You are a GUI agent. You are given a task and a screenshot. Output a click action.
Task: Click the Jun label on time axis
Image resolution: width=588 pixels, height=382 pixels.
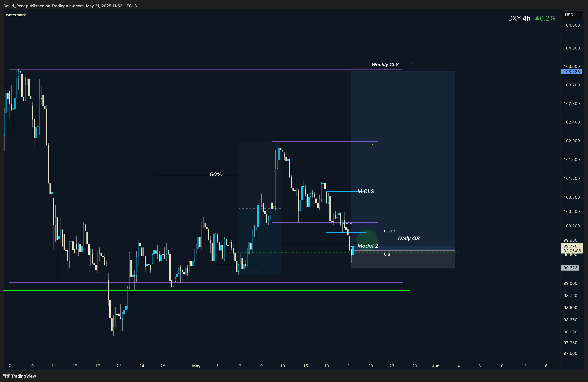(x=435, y=366)
